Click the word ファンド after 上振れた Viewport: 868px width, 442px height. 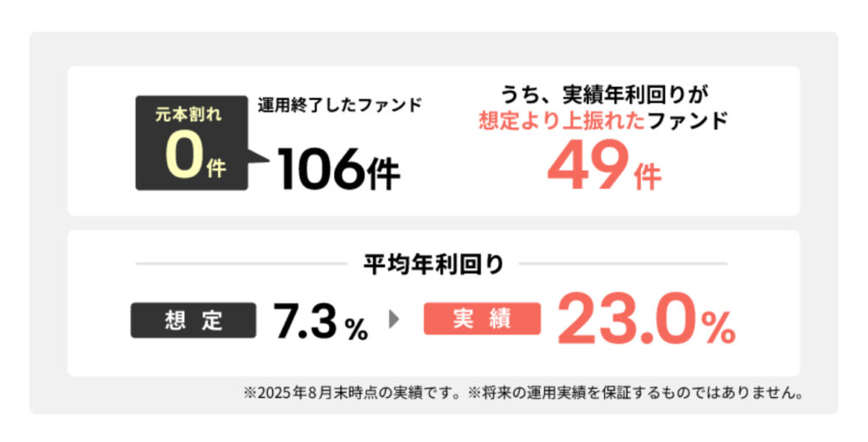(x=687, y=120)
